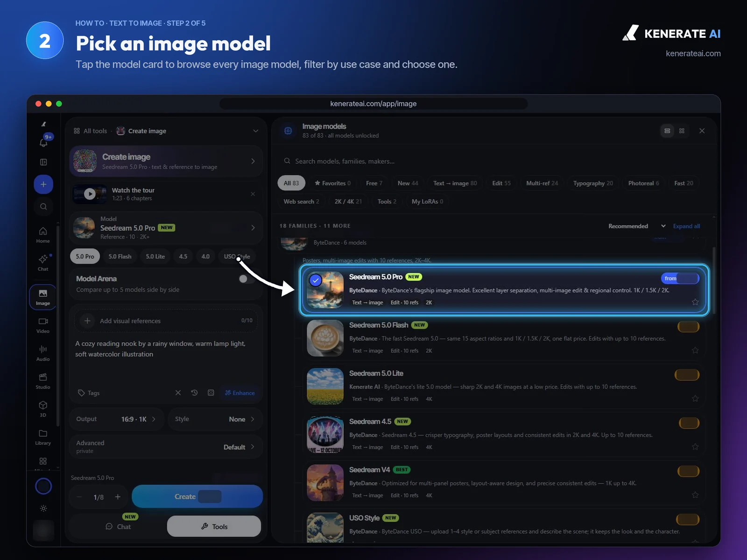This screenshot has width=747, height=560.
Task: Open the Recommended sort dropdown
Action: 637,226
